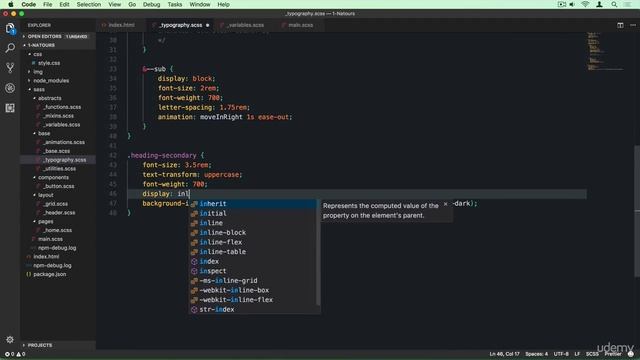The width and height of the screenshot is (640, 360).
Task: Pick the inline-table suggestion
Action: [253, 252]
